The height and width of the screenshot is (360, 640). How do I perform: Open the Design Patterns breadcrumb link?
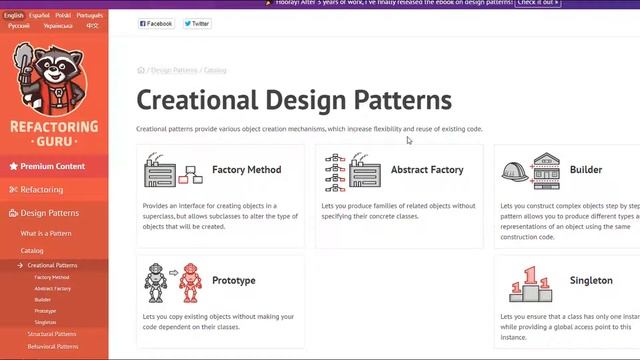tap(174, 70)
